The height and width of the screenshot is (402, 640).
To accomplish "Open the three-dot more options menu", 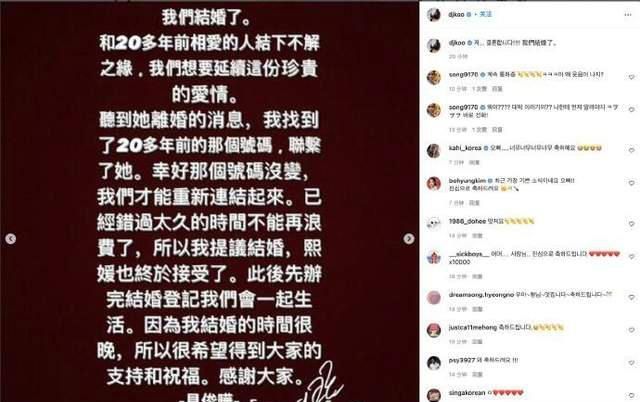I will pos(627,15).
